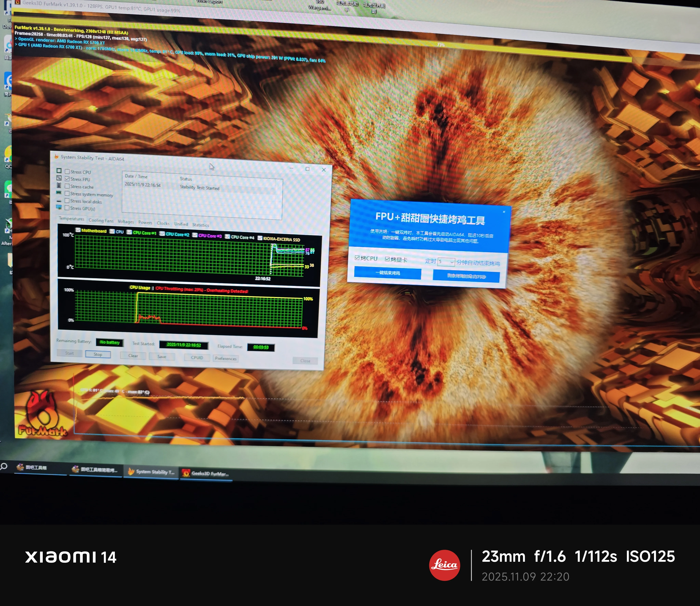The image size is (700, 606).
Task: Click the AIDA64 flame title bar icon
Action: pos(57,157)
